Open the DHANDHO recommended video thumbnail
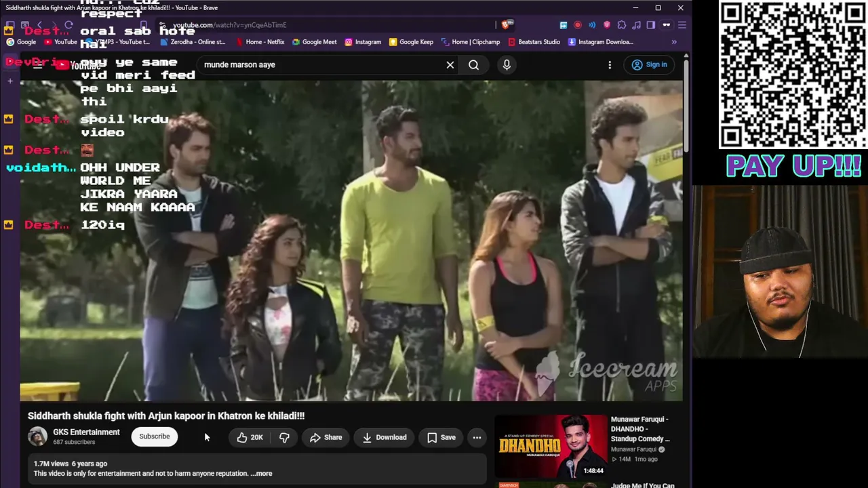 (x=551, y=446)
